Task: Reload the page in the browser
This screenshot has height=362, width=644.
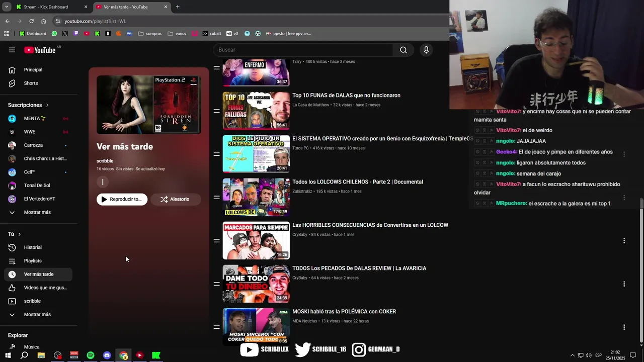Action: click(31, 21)
